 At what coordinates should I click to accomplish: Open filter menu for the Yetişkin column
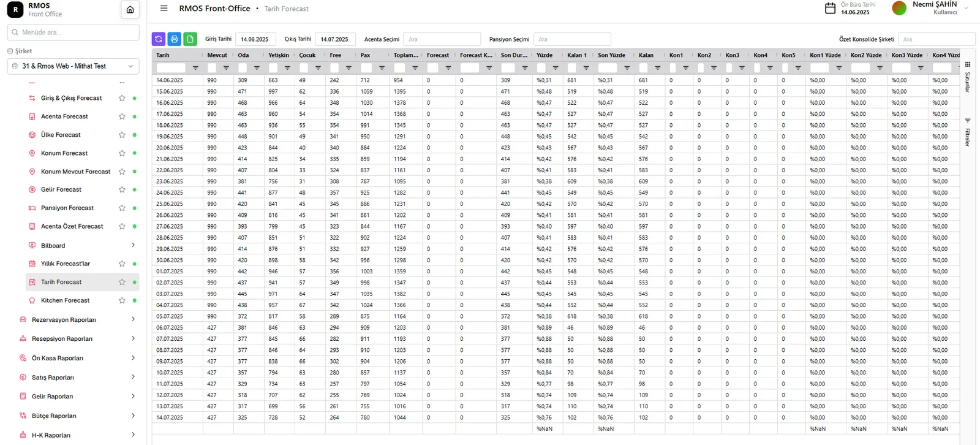(x=287, y=68)
